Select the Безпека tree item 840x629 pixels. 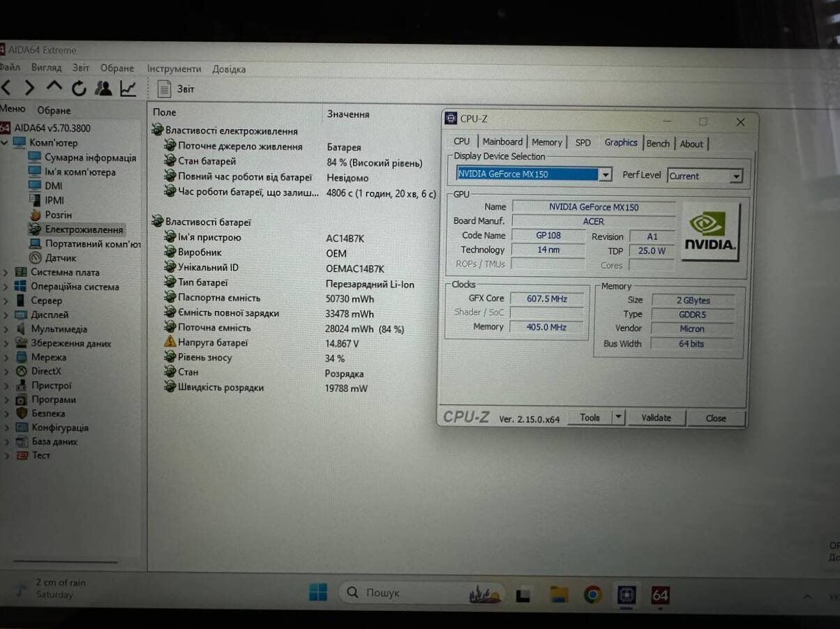coord(48,414)
